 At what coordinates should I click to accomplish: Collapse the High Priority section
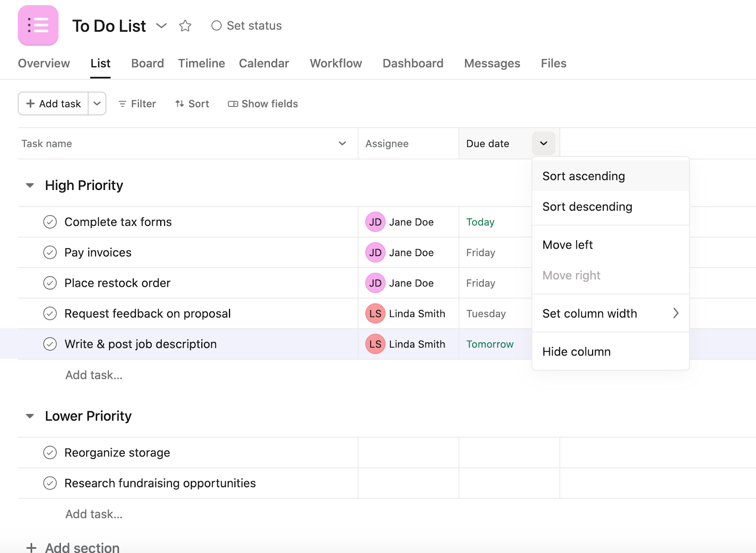(x=30, y=185)
